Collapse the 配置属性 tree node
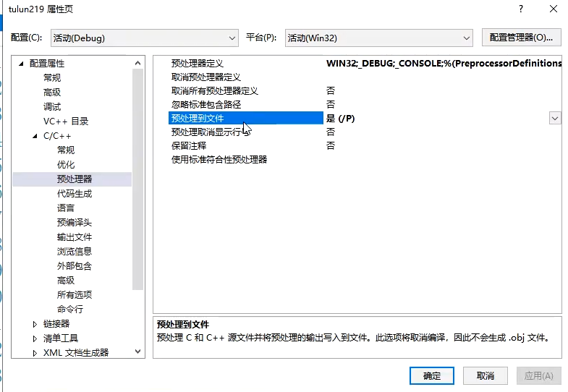The height and width of the screenshot is (392, 568). coord(21,64)
